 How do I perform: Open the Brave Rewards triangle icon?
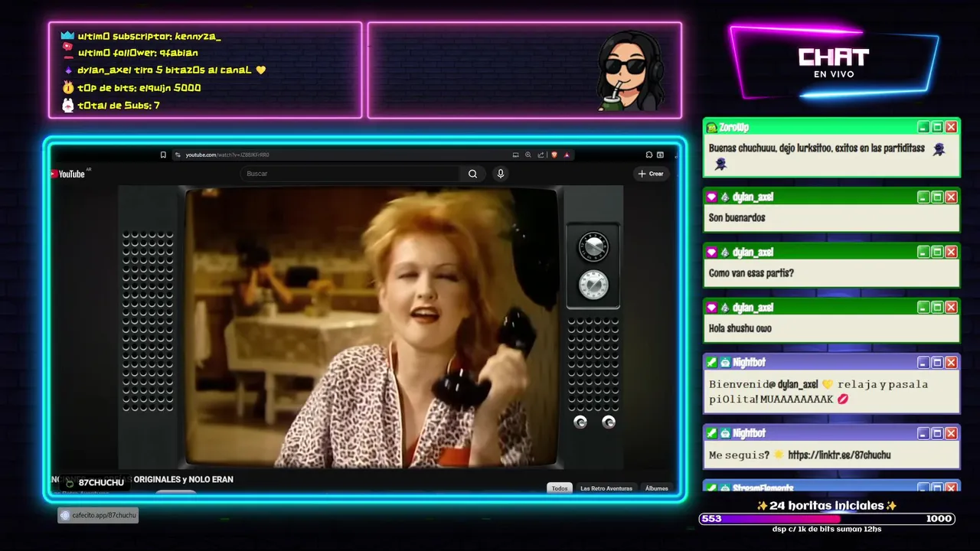pos(567,155)
